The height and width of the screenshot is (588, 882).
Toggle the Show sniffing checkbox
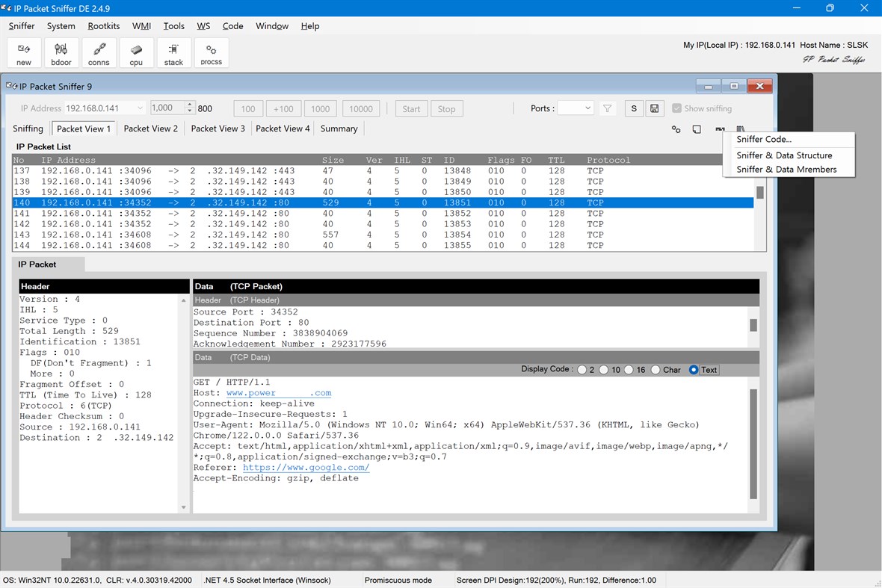pos(677,108)
